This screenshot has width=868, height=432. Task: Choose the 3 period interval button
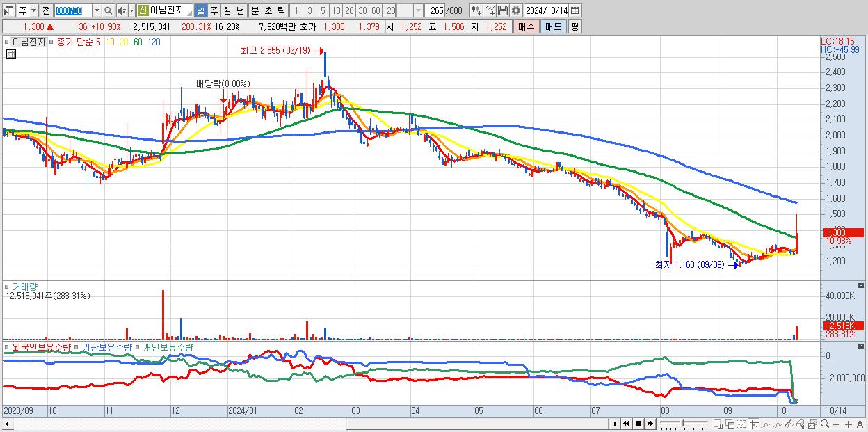click(x=310, y=10)
